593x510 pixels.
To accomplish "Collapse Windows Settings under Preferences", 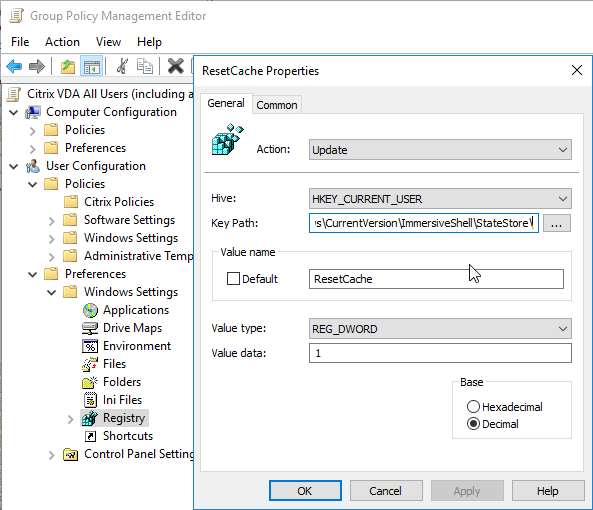I will pos(52,292).
